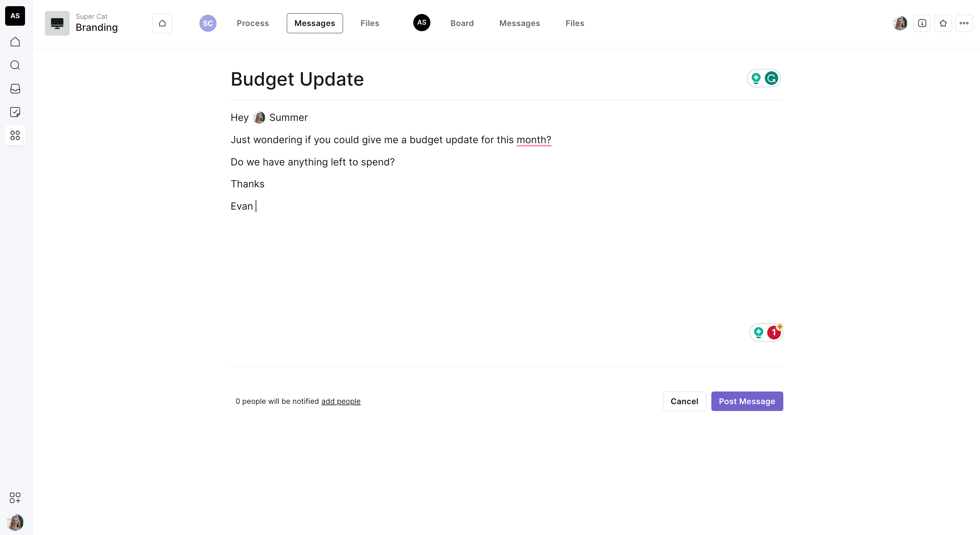Open the Grammarly icon beside the title

tap(771, 78)
